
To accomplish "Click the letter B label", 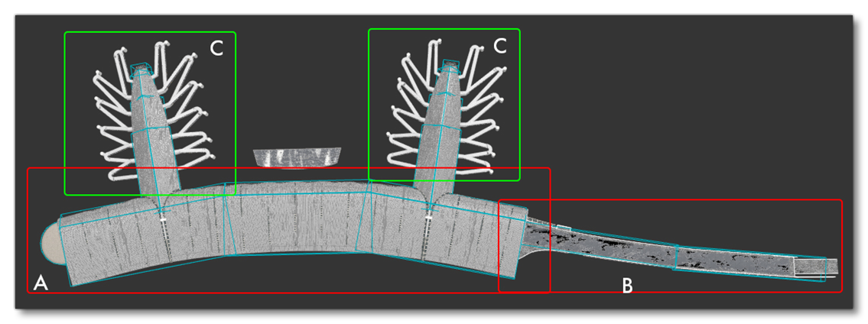I will pyautogui.click(x=627, y=286).
